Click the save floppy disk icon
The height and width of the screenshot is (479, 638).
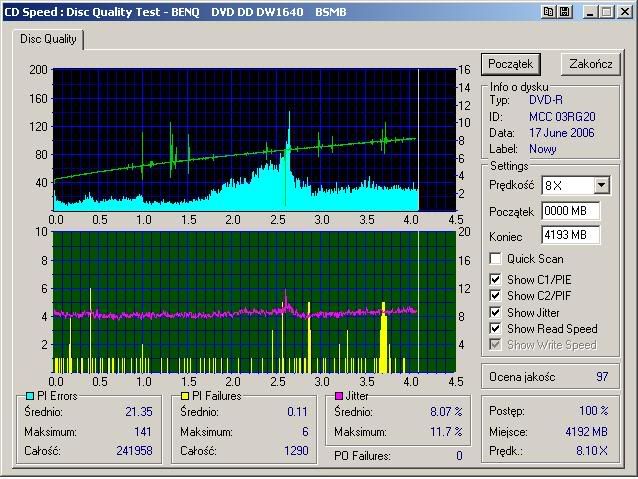(x=565, y=12)
